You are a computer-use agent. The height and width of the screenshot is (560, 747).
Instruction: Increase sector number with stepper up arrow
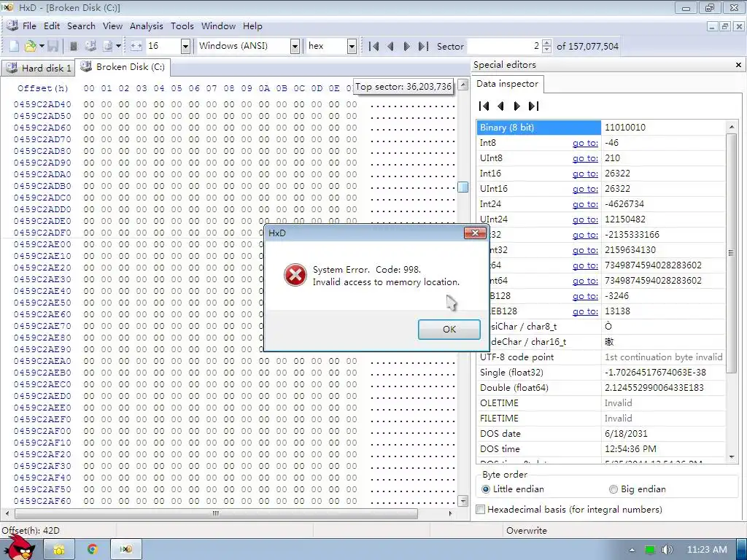point(547,43)
